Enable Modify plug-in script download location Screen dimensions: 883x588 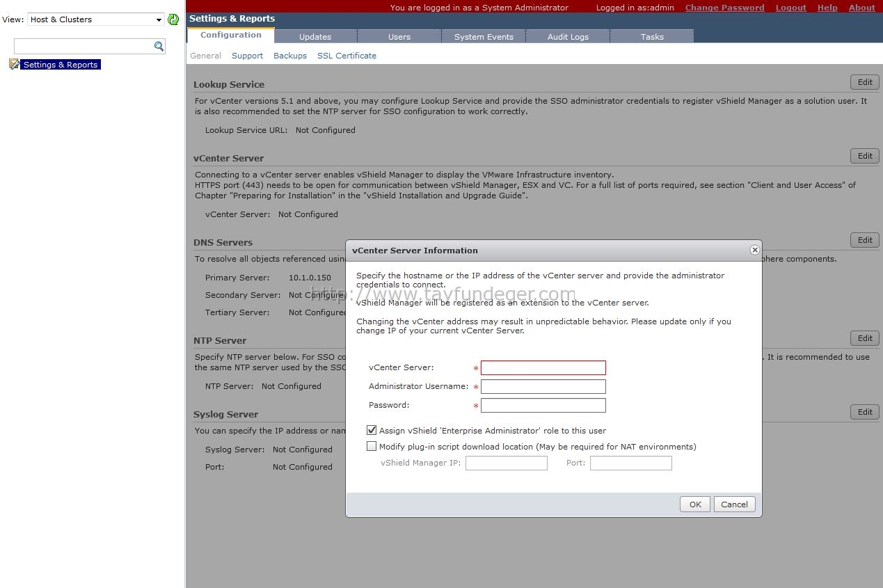[372, 447]
